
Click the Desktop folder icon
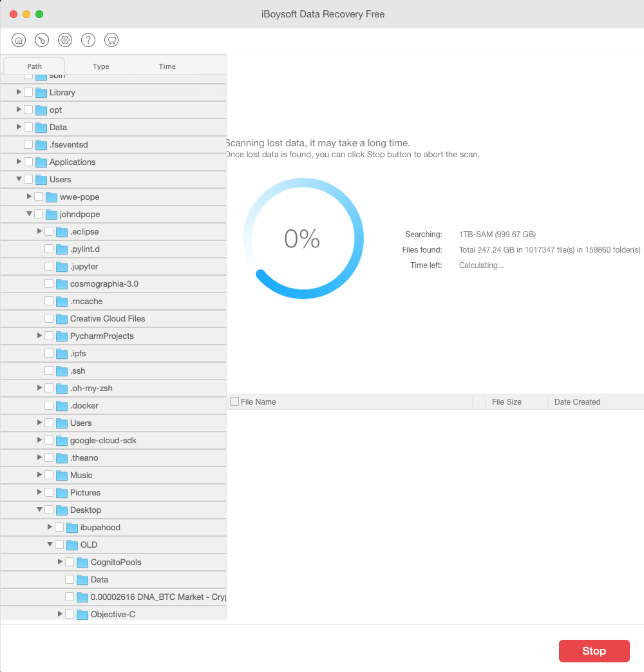pyautogui.click(x=62, y=510)
